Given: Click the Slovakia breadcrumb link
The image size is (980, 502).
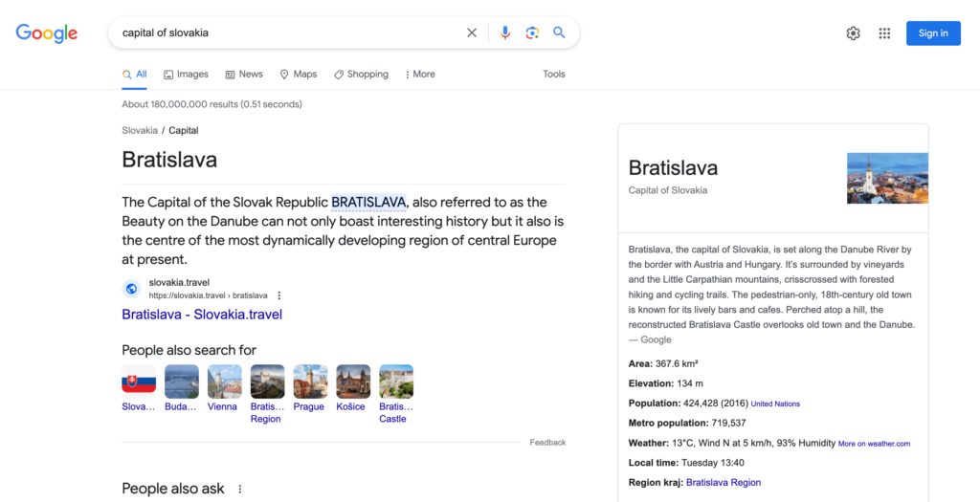Looking at the screenshot, I should pyautogui.click(x=140, y=130).
